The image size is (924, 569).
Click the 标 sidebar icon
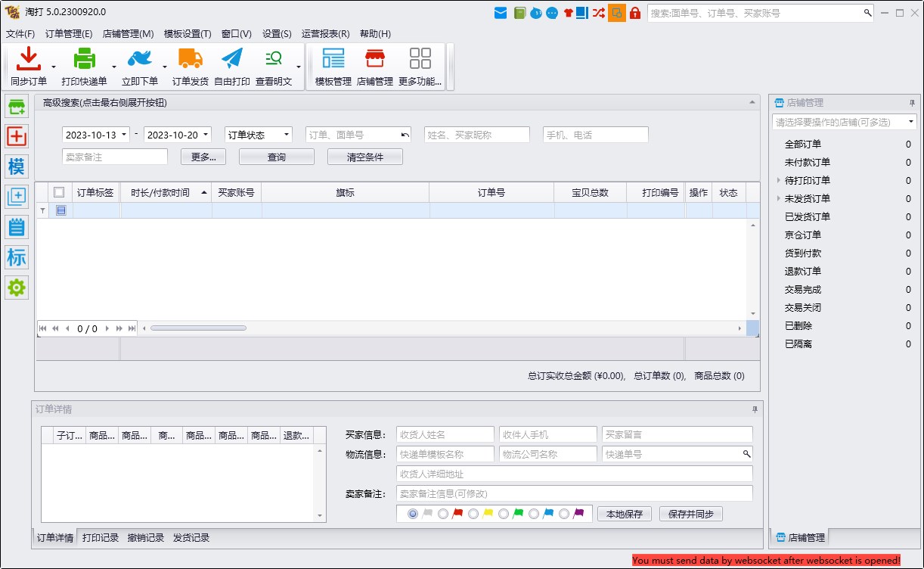point(17,257)
